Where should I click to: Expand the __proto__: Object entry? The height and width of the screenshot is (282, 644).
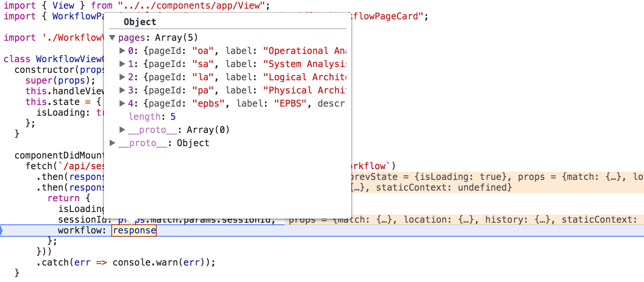112,143
